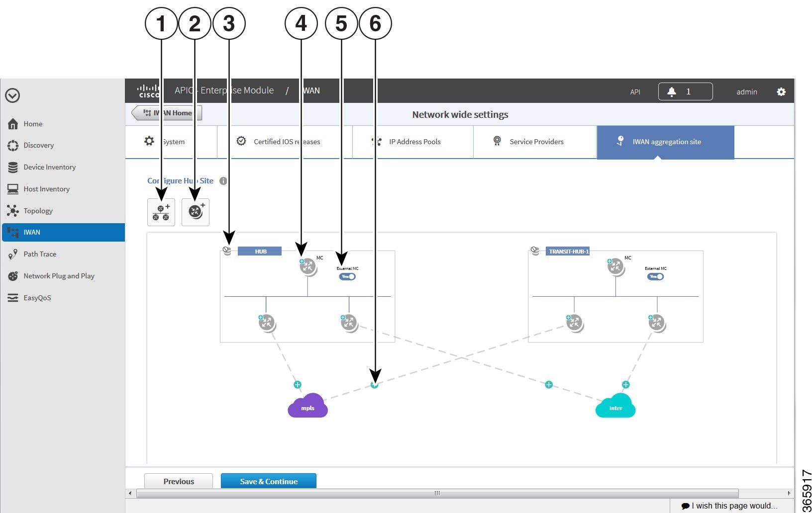This screenshot has height=513, width=812.
Task: Click the Path Trace pin icon
Action: click(13, 255)
